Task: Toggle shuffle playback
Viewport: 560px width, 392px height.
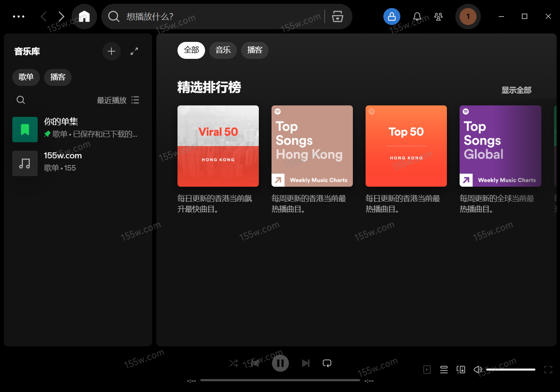Action: click(233, 363)
